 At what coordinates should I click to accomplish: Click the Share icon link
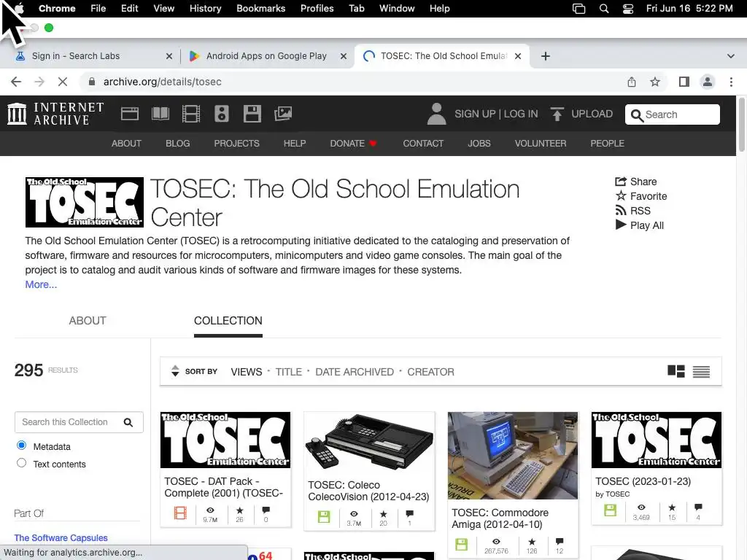636,182
